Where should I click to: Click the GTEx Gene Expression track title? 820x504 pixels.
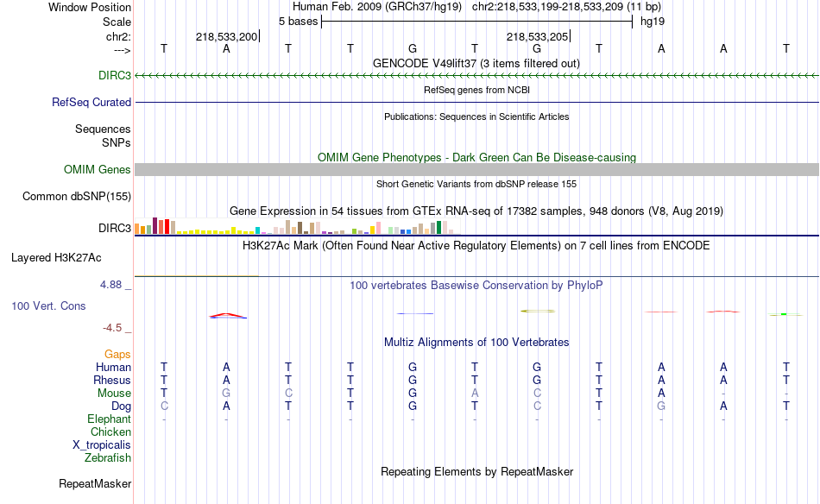point(476,211)
